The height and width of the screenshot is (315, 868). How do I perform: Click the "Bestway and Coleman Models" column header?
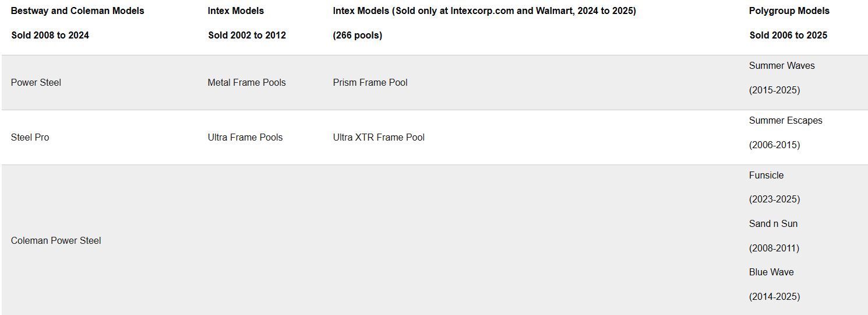[x=77, y=10]
